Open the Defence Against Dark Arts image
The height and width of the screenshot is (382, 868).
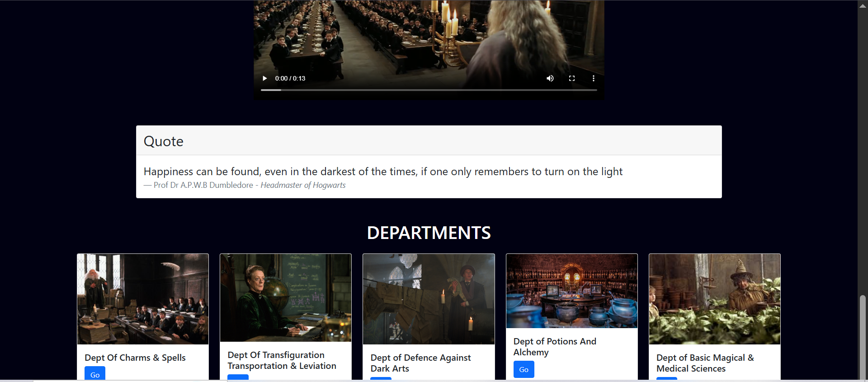pyautogui.click(x=429, y=299)
